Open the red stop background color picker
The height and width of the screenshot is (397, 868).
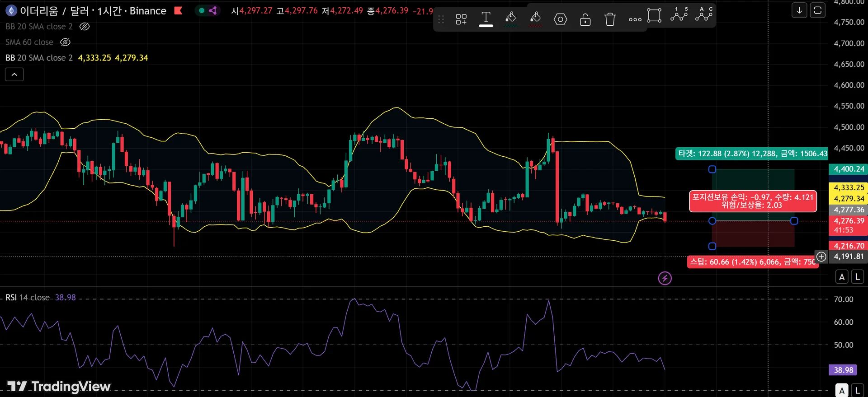(x=535, y=19)
